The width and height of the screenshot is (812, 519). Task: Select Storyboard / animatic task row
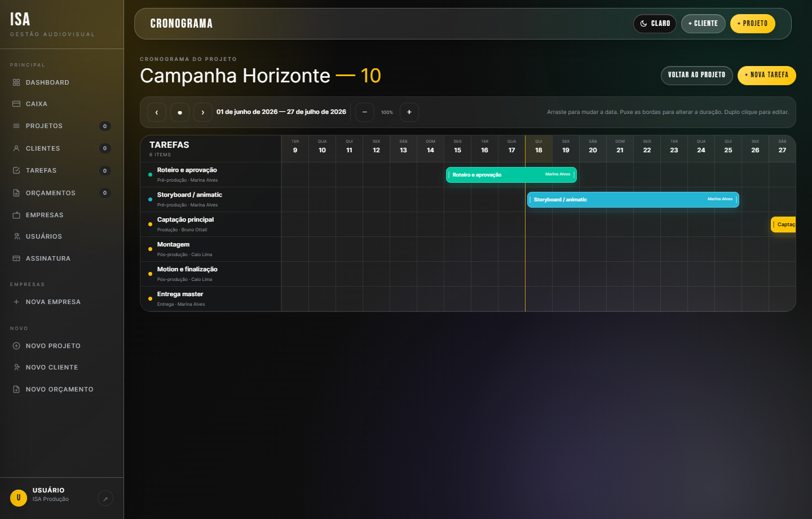pos(211,200)
